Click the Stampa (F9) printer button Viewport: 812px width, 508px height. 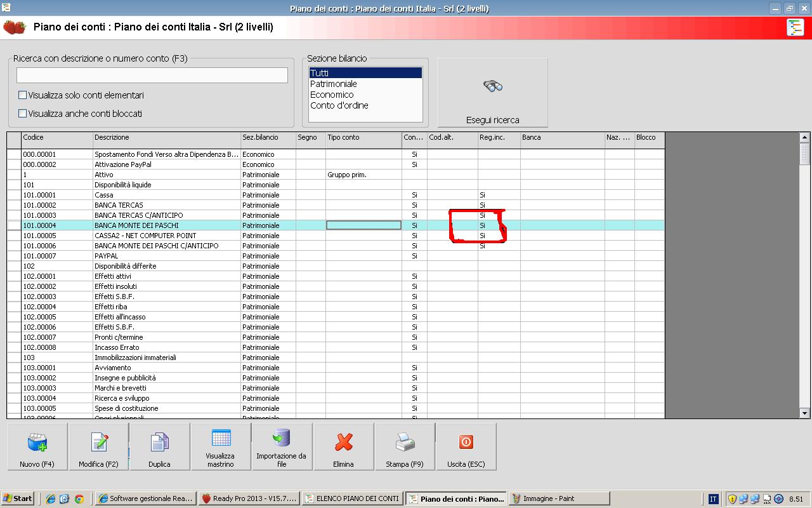(405, 446)
